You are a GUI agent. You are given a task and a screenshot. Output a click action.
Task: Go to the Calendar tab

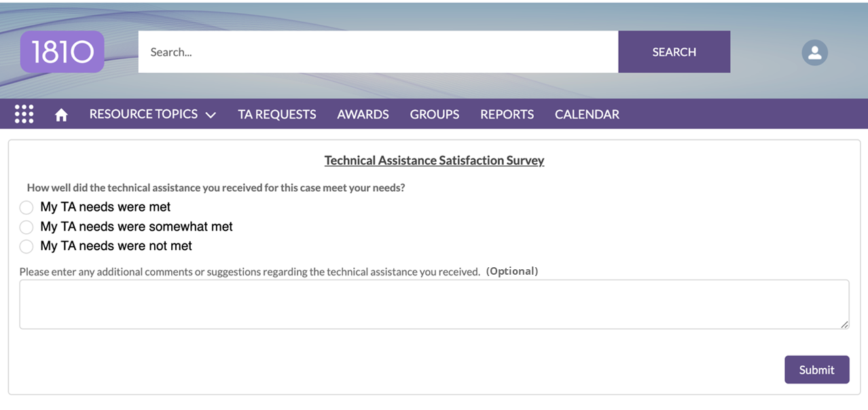(587, 114)
